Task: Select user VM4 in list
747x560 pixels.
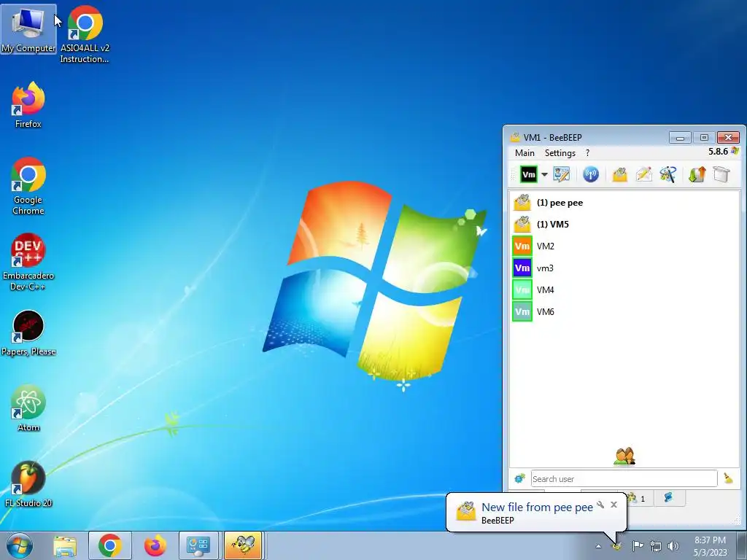Action: [x=624, y=290]
